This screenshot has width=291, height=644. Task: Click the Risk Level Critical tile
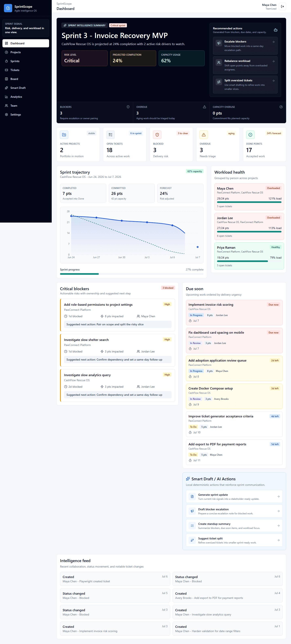pyautogui.click(x=85, y=58)
